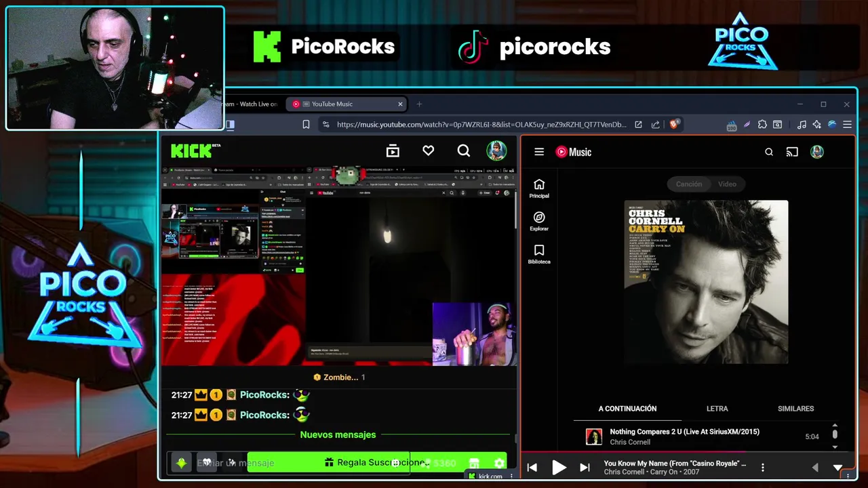Open Leo AI sparkle icon
This screenshot has width=868, height=488.
816,125
